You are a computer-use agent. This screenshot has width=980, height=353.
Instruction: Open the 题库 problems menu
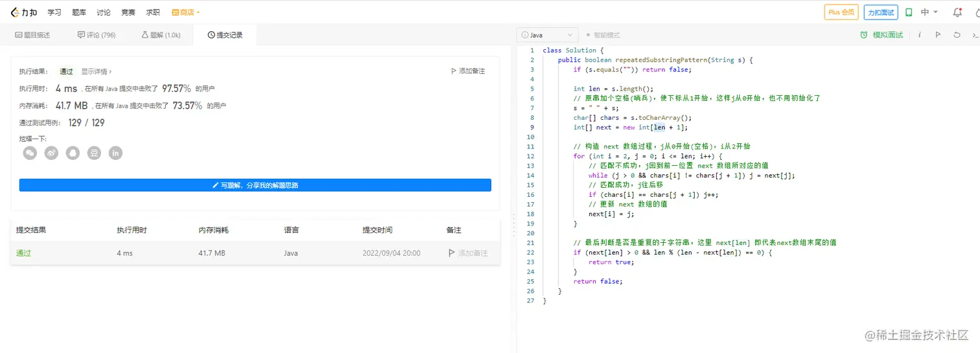[79, 12]
